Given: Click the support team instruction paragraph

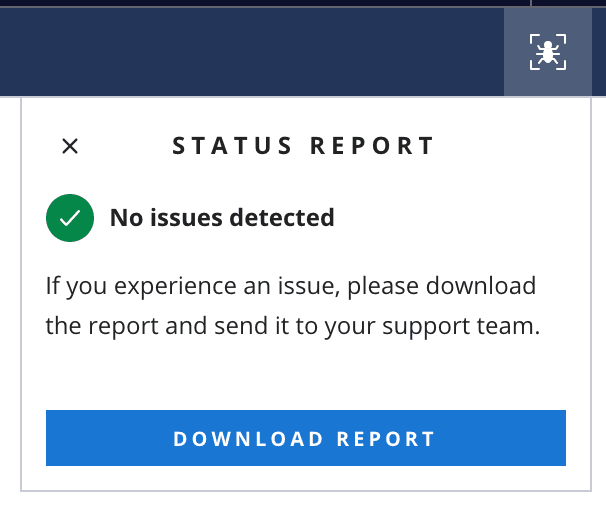Looking at the screenshot, I should pos(292,306).
